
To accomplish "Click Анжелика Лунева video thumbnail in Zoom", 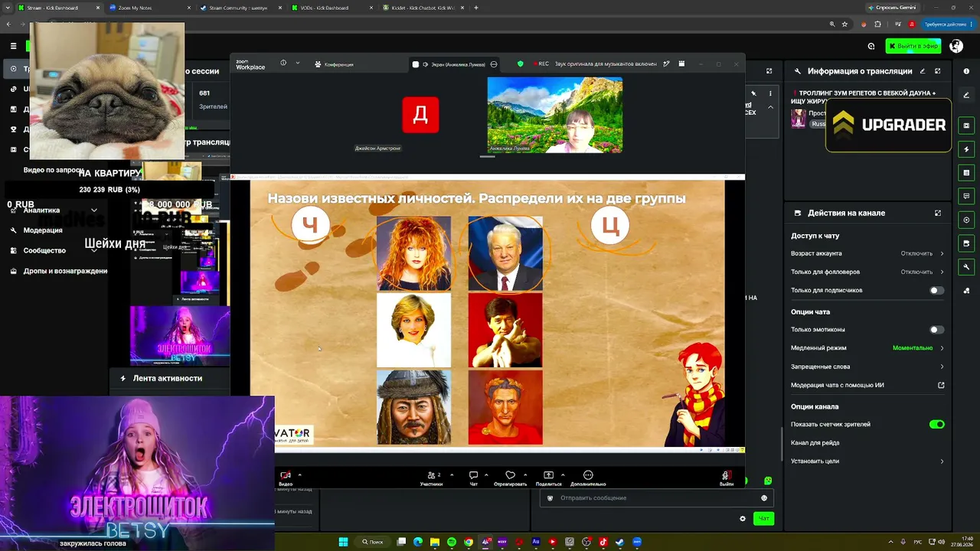I will pyautogui.click(x=555, y=115).
